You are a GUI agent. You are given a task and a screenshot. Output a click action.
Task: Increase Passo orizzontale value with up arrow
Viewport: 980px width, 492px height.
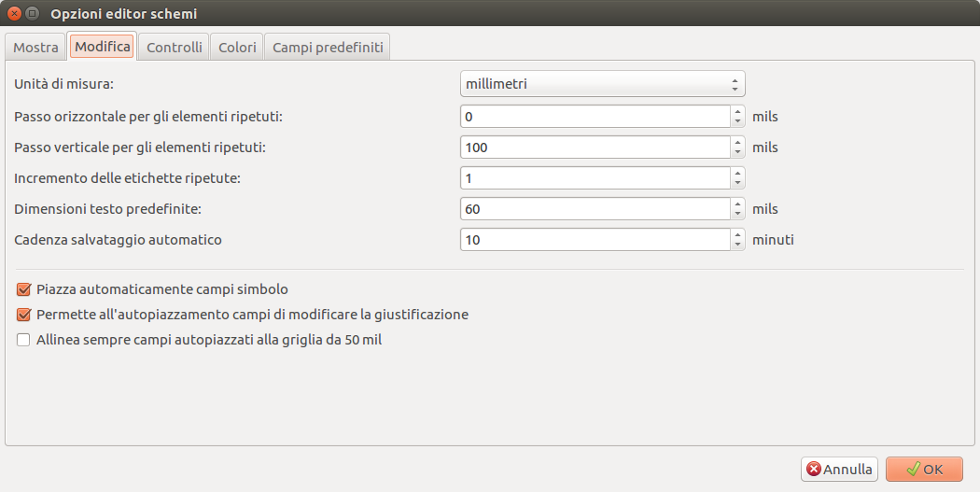point(738,111)
